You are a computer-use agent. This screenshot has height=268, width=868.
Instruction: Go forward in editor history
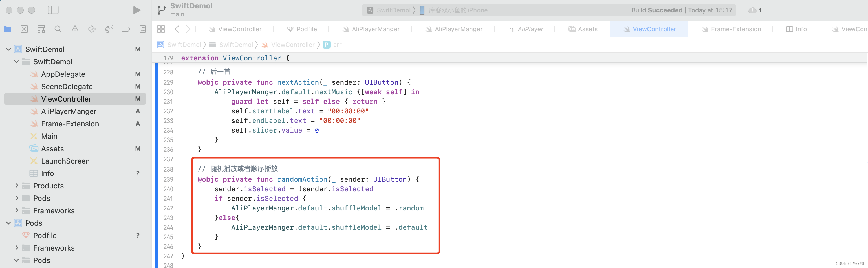coord(188,29)
